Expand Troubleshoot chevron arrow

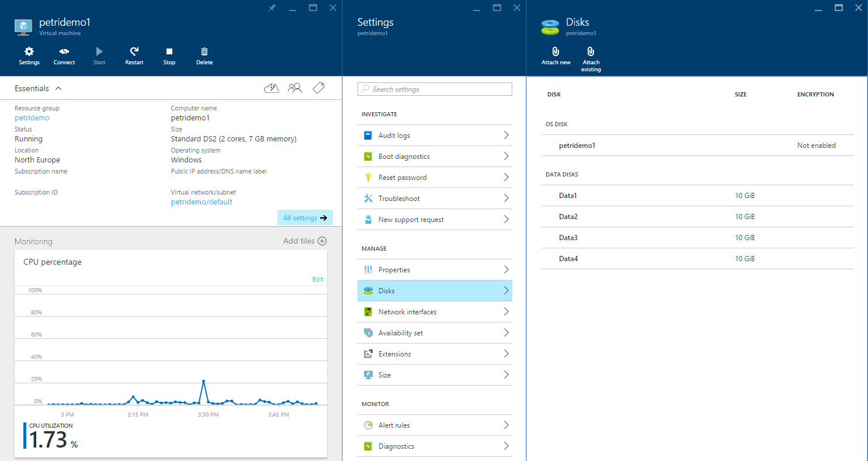[506, 198]
